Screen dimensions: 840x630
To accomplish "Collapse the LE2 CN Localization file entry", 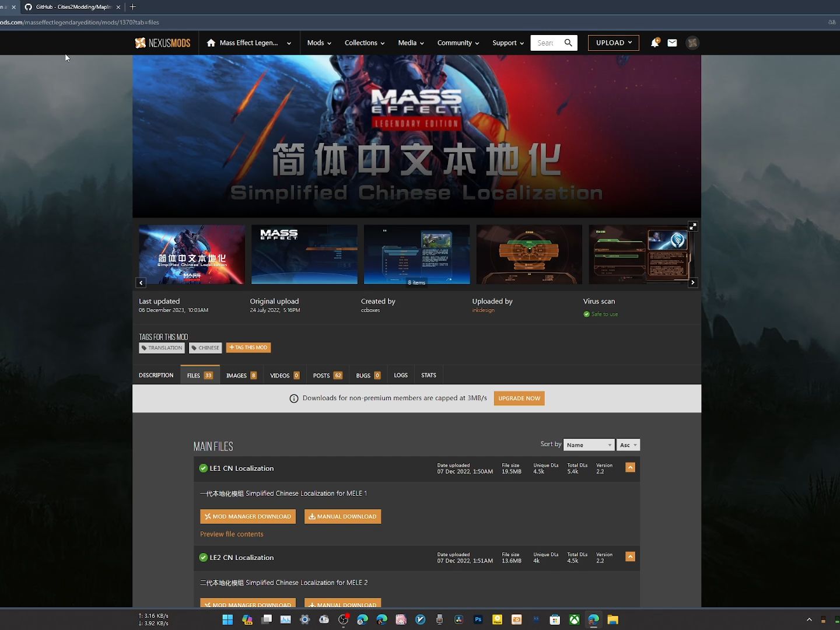I will click(630, 556).
